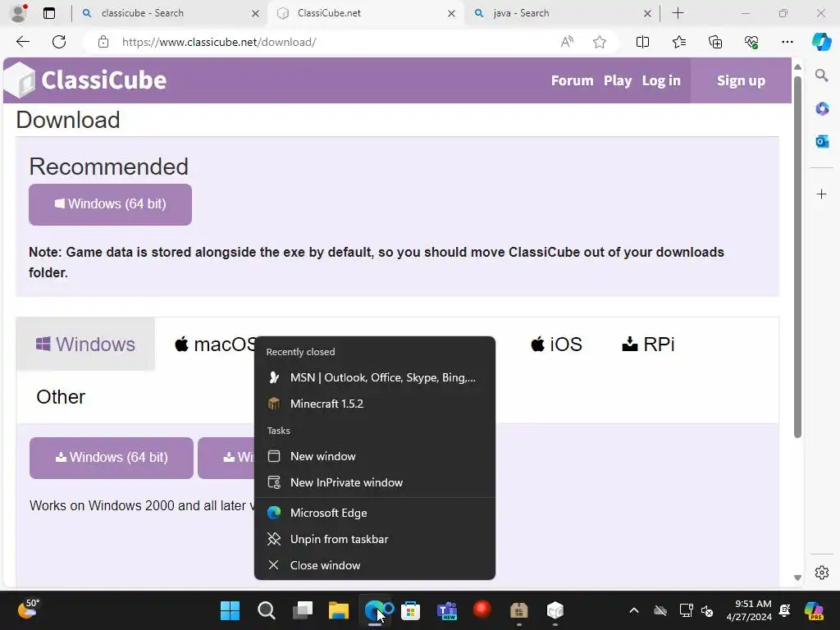Open the weather widget showing 50°
Image resolution: width=840 pixels, height=630 pixels.
click(28, 609)
